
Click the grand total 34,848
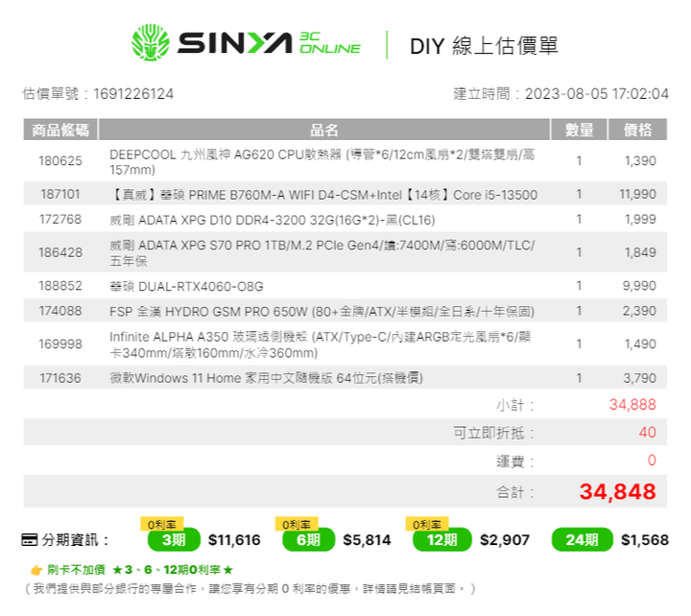[x=618, y=491]
